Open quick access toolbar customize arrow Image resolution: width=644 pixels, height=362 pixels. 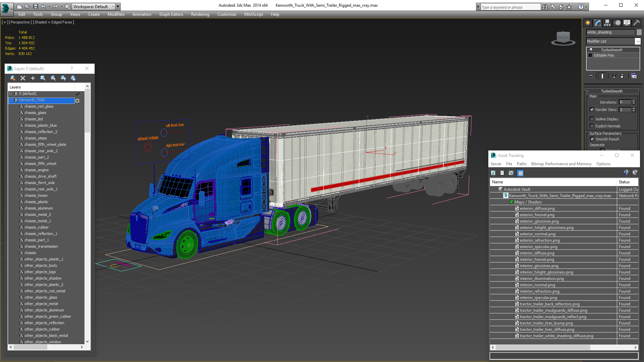click(x=118, y=6)
